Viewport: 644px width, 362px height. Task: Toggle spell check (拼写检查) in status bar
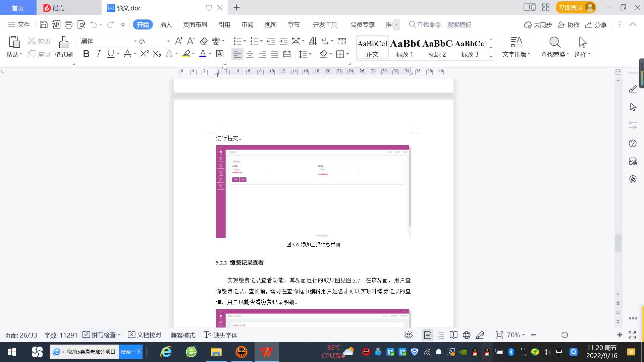pyautogui.click(x=101, y=335)
